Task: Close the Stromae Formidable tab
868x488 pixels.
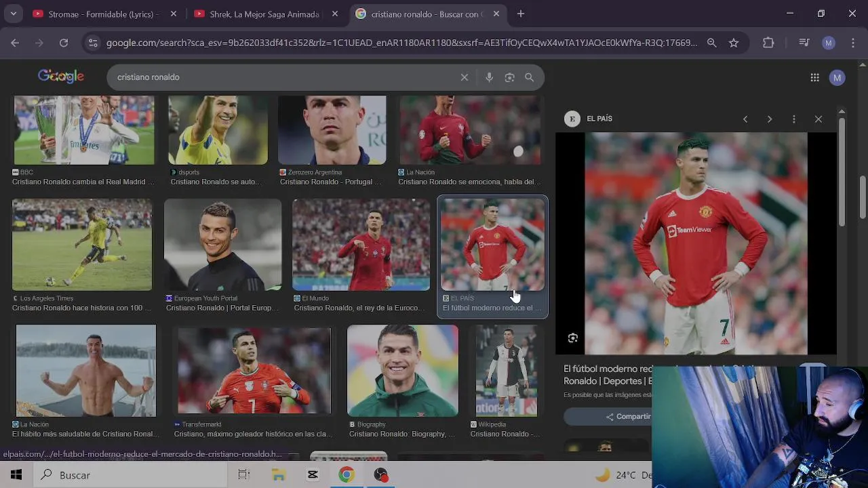Action: coord(174,14)
